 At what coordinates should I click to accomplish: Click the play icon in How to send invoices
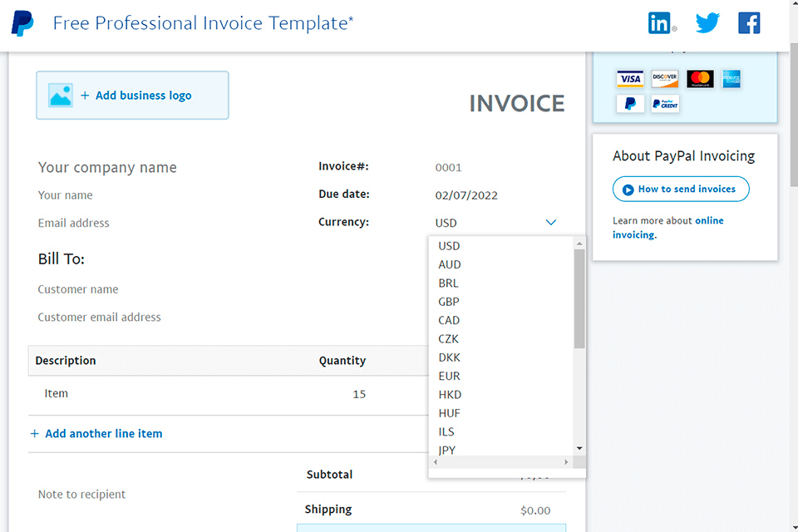tap(628, 190)
